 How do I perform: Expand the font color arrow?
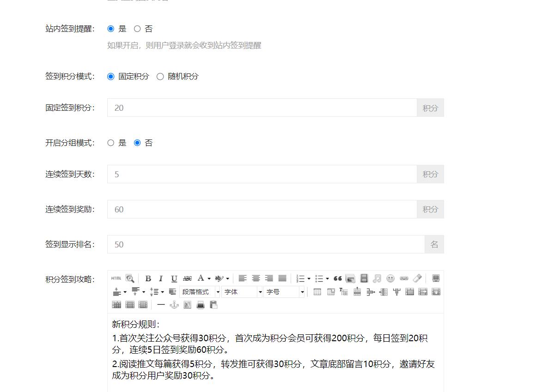[x=209, y=278]
